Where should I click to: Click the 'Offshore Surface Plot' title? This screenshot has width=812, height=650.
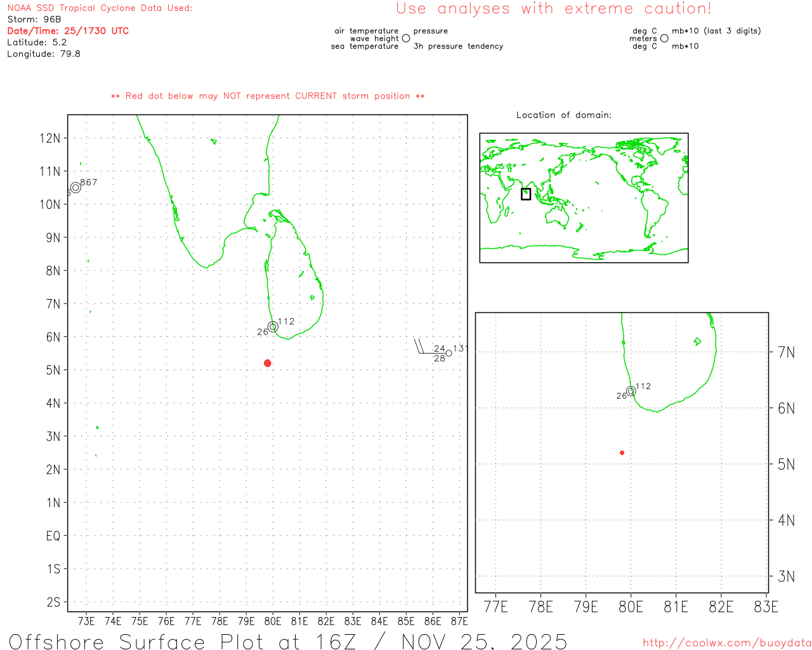287,641
